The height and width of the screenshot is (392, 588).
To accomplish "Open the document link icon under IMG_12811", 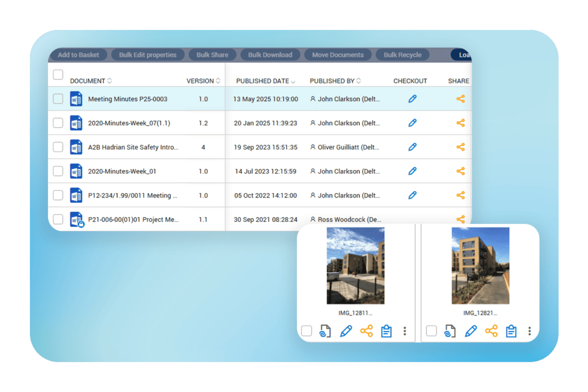I will click(x=325, y=330).
